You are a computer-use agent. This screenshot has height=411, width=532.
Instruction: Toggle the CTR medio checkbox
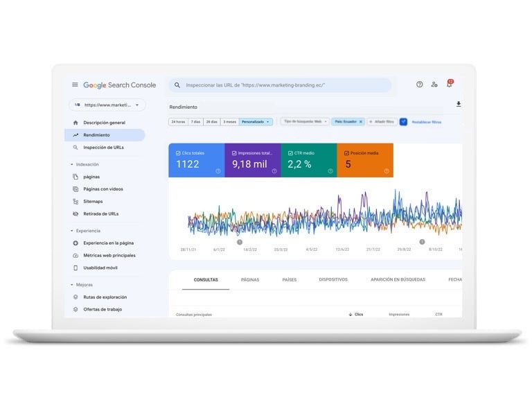[x=290, y=153]
